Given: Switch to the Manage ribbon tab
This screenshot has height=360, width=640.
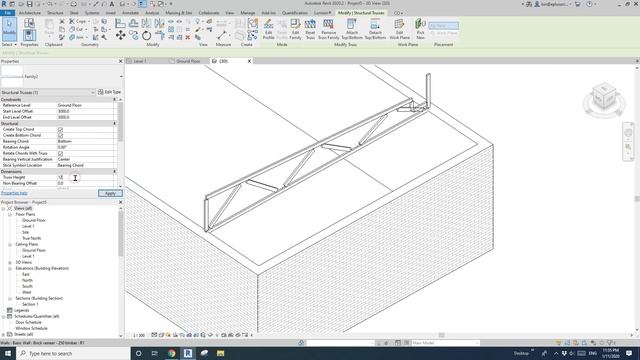Looking at the screenshot, I should pyautogui.click(x=247, y=13).
